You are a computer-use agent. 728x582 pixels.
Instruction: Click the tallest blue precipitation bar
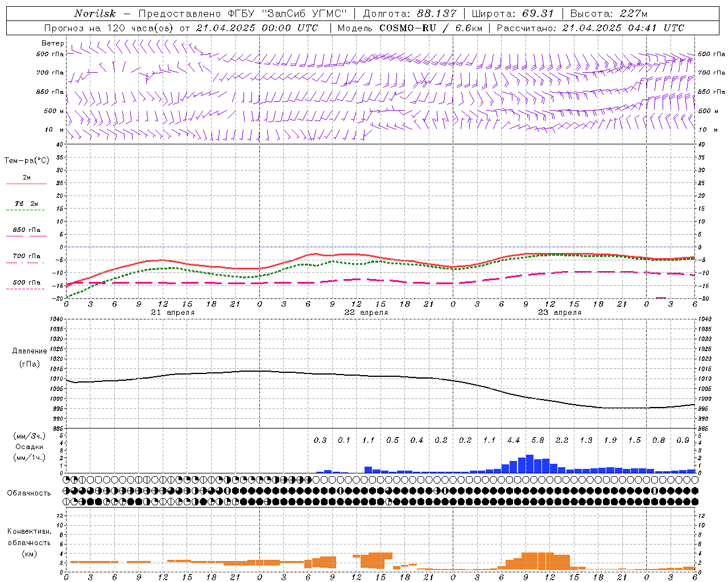(x=530, y=464)
